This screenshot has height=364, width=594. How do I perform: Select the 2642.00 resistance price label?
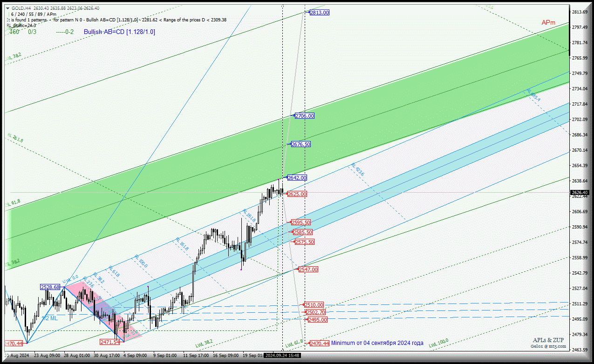pos(297,178)
